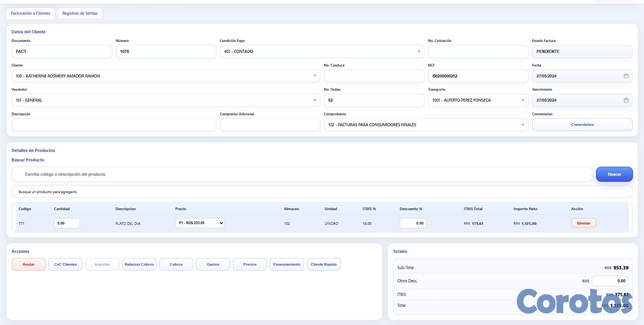Open the Cliente selection dropdown
Viewport: 644px width, 325px height.
[314, 76]
